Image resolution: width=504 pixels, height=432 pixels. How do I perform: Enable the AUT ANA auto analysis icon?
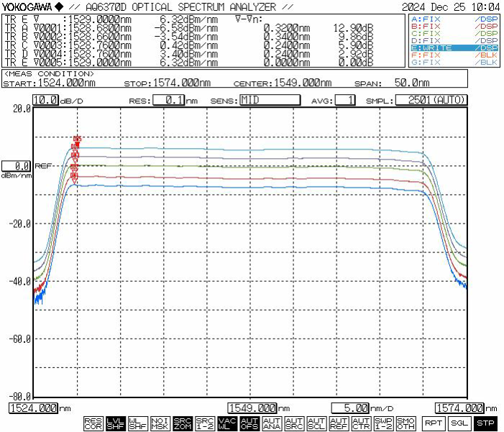click(x=272, y=423)
